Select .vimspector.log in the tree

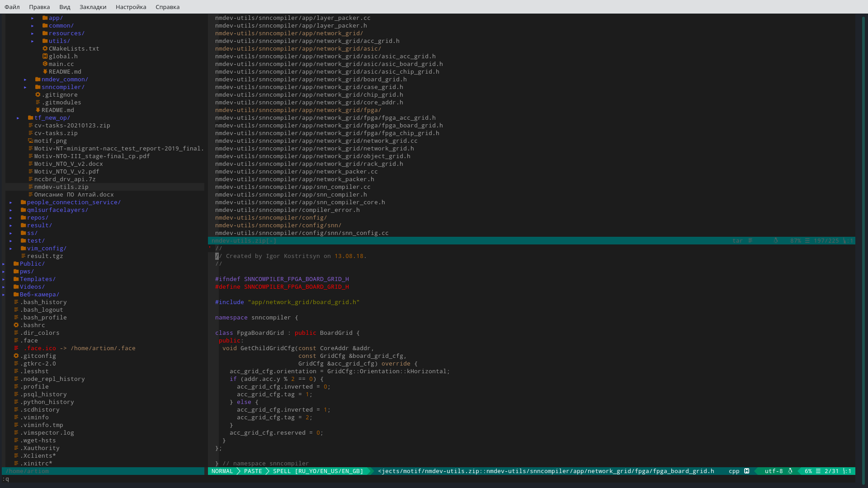pyautogui.click(x=47, y=433)
